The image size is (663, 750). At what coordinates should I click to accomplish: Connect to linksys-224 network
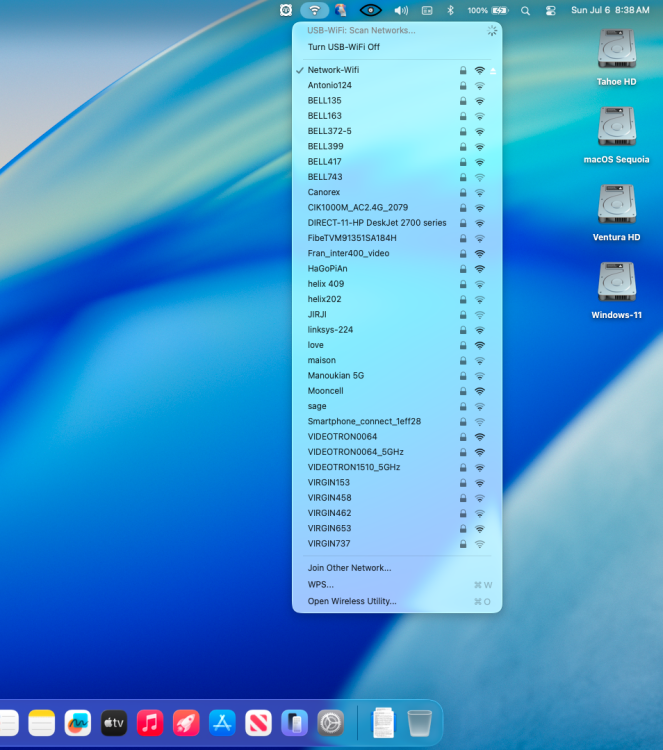point(397,330)
